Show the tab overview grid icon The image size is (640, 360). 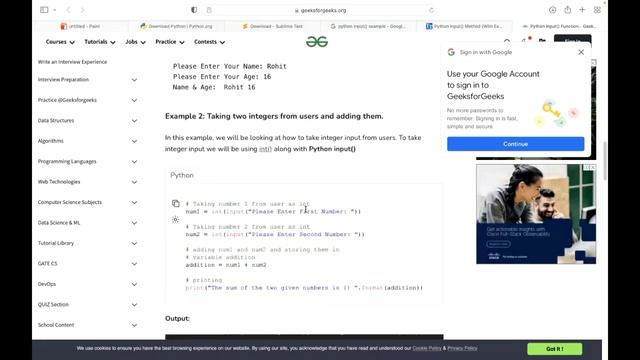(x=597, y=10)
